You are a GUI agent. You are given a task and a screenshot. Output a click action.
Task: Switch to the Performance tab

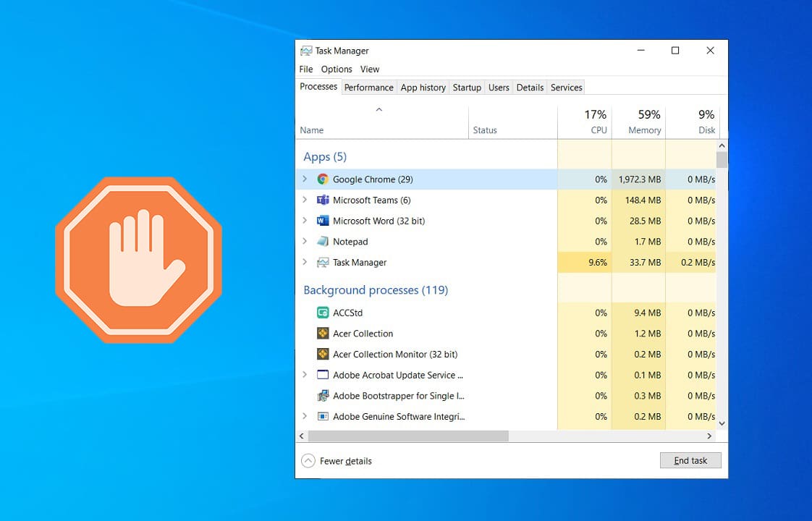[x=369, y=87]
